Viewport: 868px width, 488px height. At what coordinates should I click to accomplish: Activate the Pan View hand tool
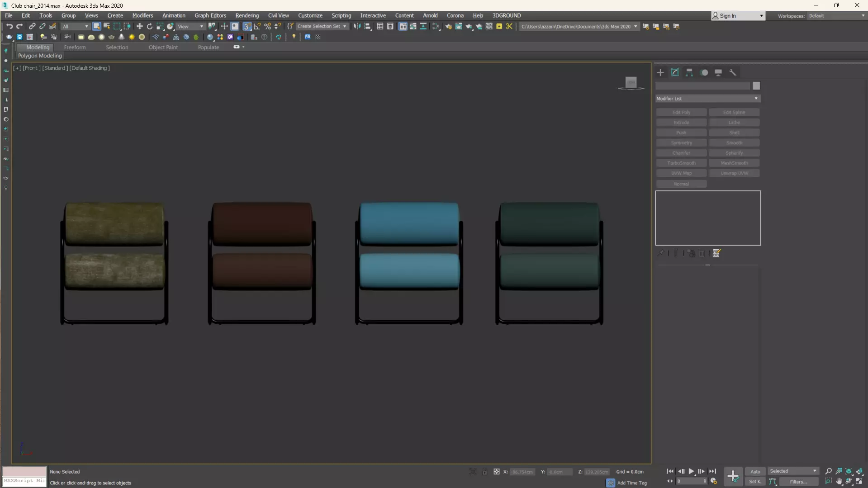[x=839, y=482]
